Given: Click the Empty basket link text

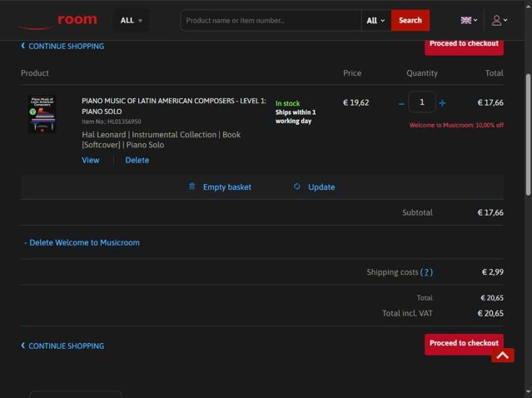Looking at the screenshot, I should point(227,187).
